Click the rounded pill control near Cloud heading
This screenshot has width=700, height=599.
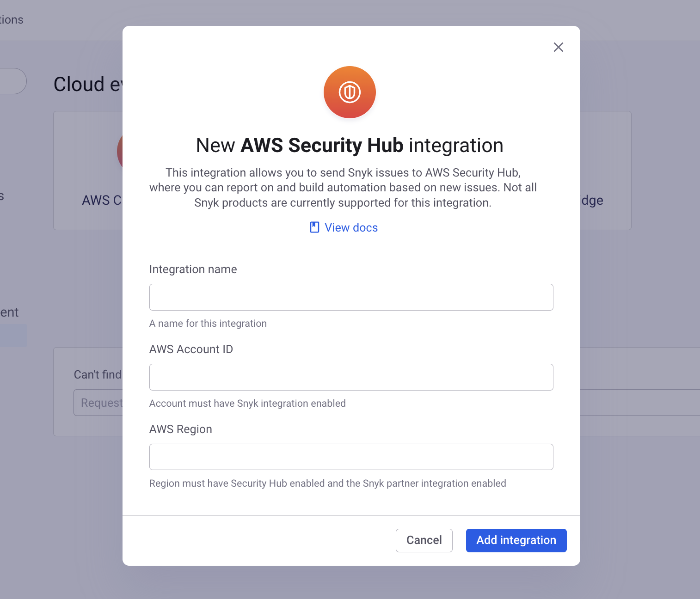click(12, 81)
